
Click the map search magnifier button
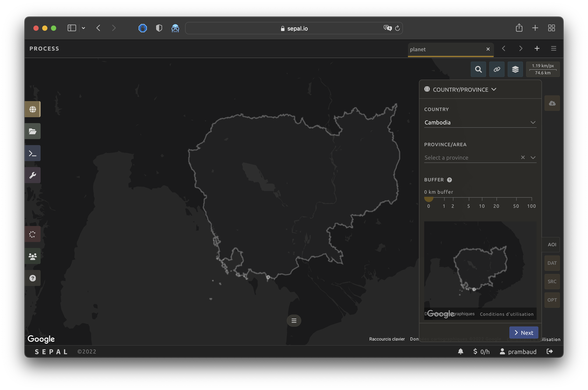(x=478, y=69)
